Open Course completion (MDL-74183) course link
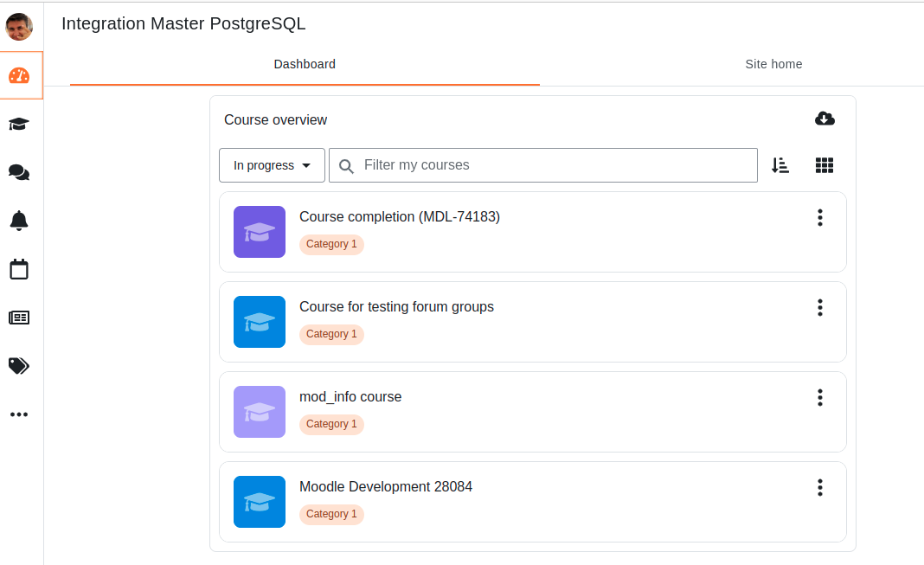 pyautogui.click(x=400, y=217)
